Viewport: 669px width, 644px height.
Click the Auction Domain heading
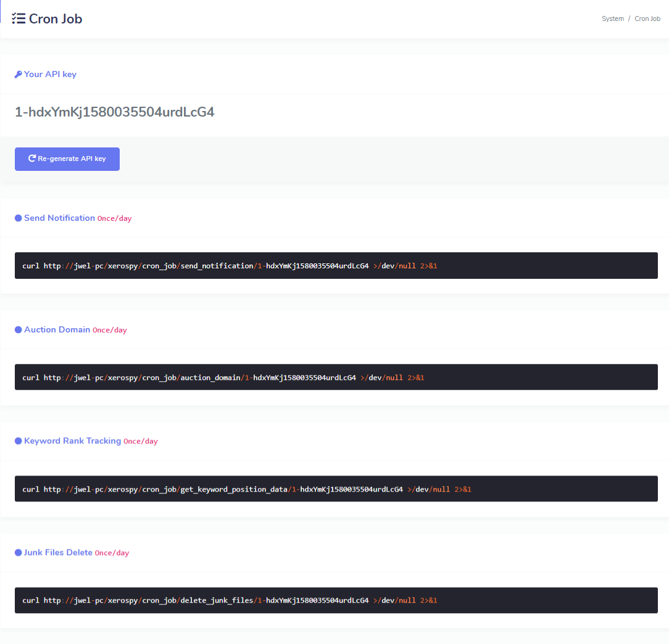click(x=57, y=330)
